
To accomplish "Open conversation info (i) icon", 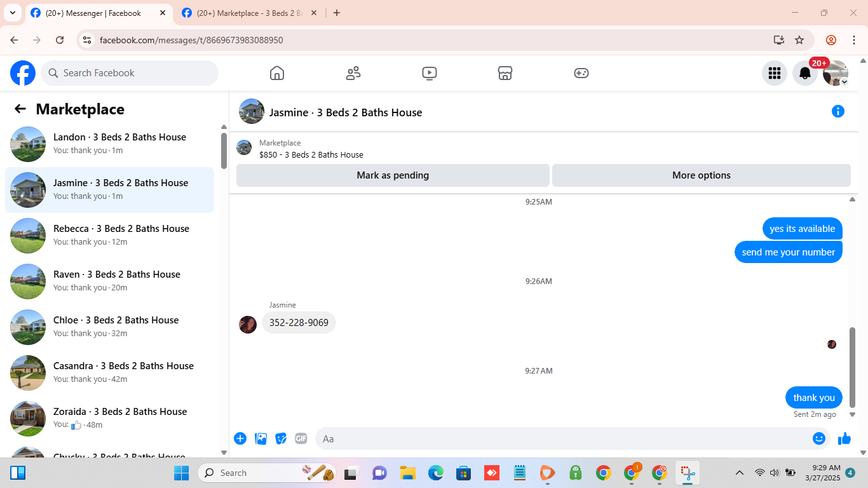I will tap(838, 112).
